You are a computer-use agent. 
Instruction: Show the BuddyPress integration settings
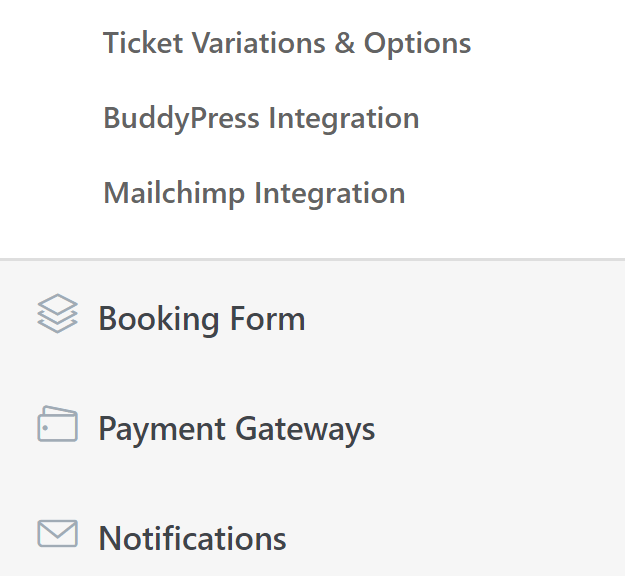pos(261,118)
